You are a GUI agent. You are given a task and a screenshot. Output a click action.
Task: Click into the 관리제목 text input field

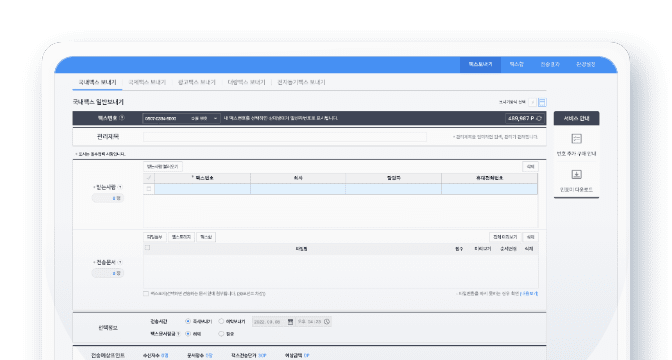click(x=285, y=137)
